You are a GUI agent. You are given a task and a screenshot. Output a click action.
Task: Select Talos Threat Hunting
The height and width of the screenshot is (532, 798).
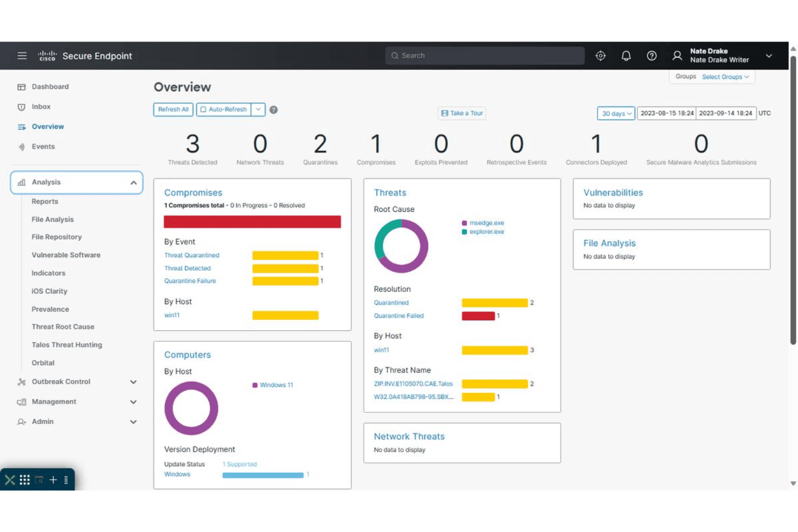tap(67, 345)
